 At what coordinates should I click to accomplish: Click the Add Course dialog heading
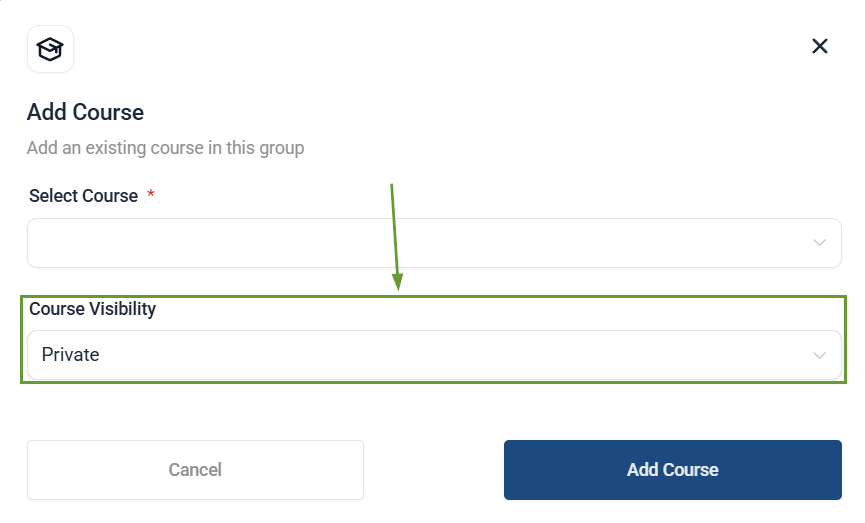pyautogui.click(x=85, y=112)
